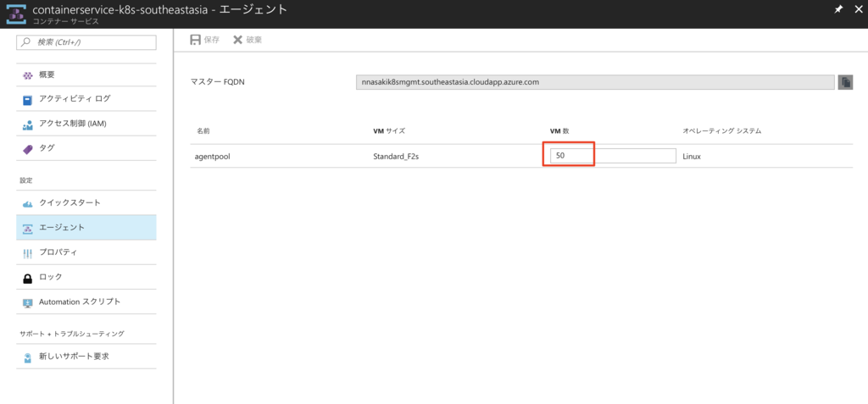The image size is (868, 404).
Task: Click the VM 数 count input field
Action: (613, 156)
